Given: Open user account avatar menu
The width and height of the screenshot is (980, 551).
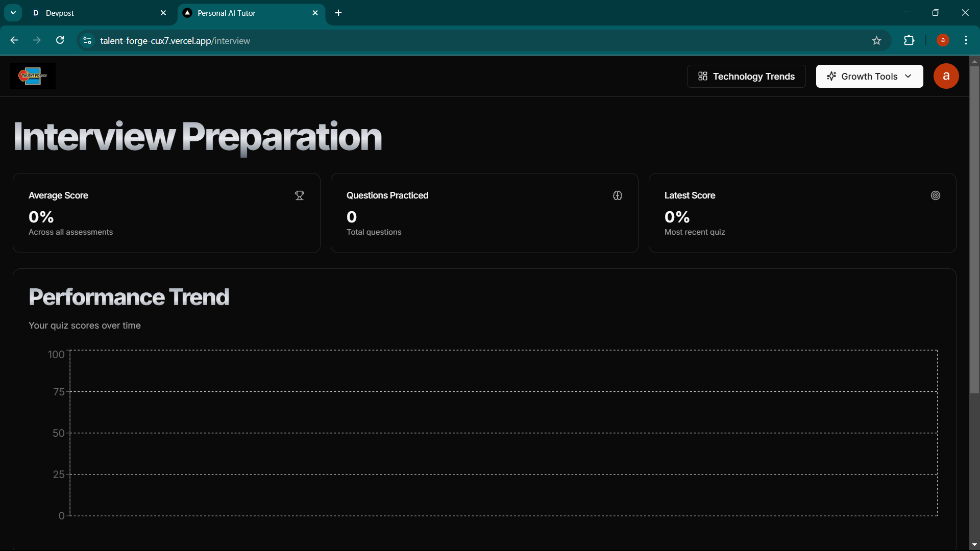Looking at the screenshot, I should tap(946, 77).
